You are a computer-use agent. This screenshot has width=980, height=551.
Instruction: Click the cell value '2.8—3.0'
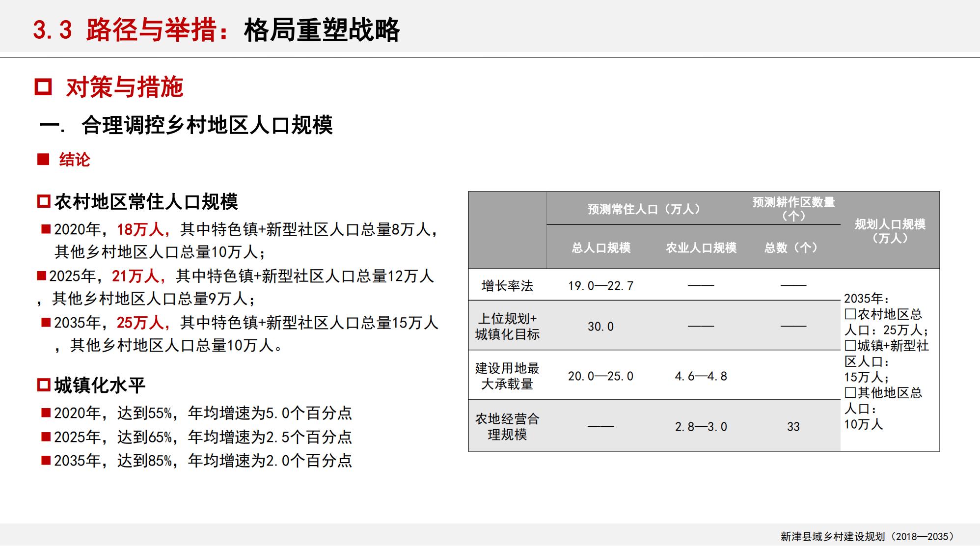[x=701, y=426]
